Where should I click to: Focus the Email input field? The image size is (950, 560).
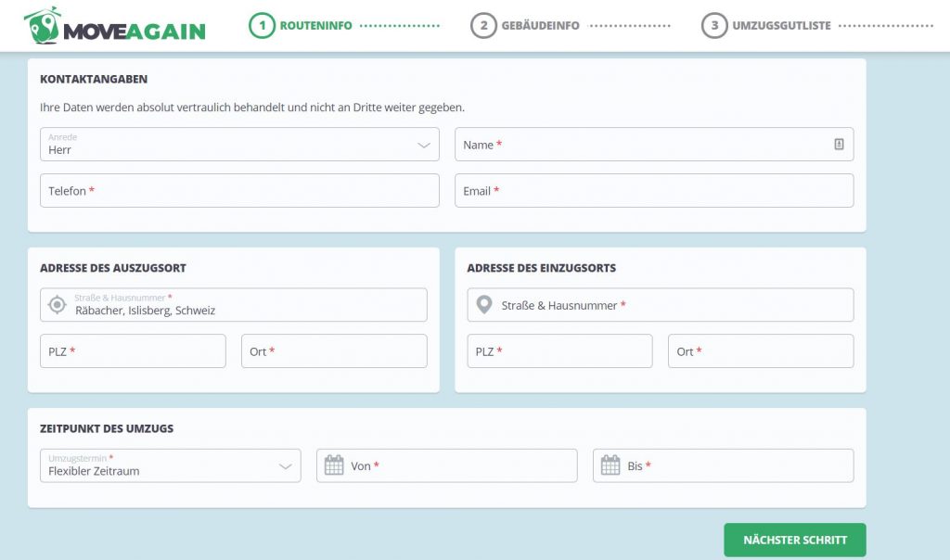click(654, 191)
